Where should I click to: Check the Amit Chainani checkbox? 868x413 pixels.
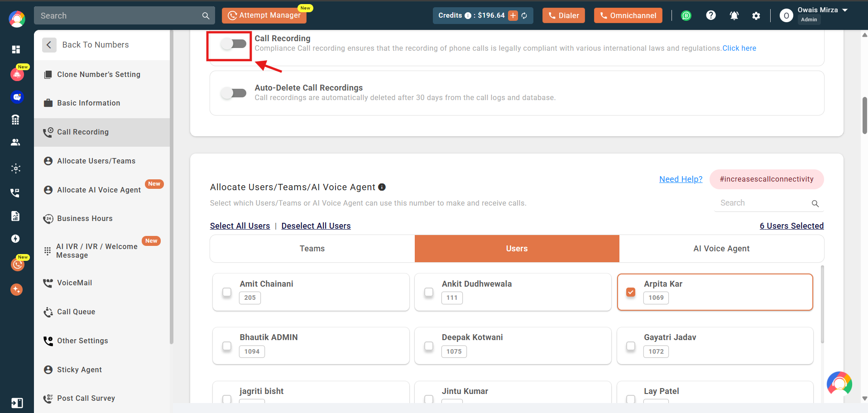pos(227,292)
